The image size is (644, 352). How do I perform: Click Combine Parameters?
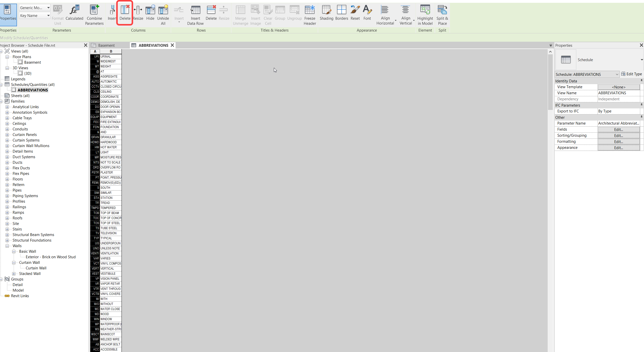click(94, 14)
